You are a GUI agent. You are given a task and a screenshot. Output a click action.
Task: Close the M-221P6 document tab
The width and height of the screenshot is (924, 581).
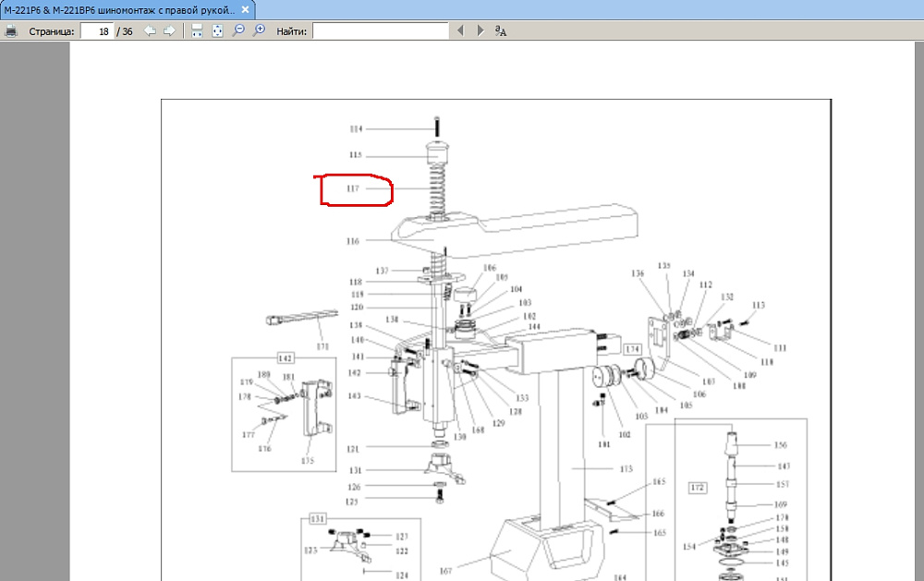[244, 9]
